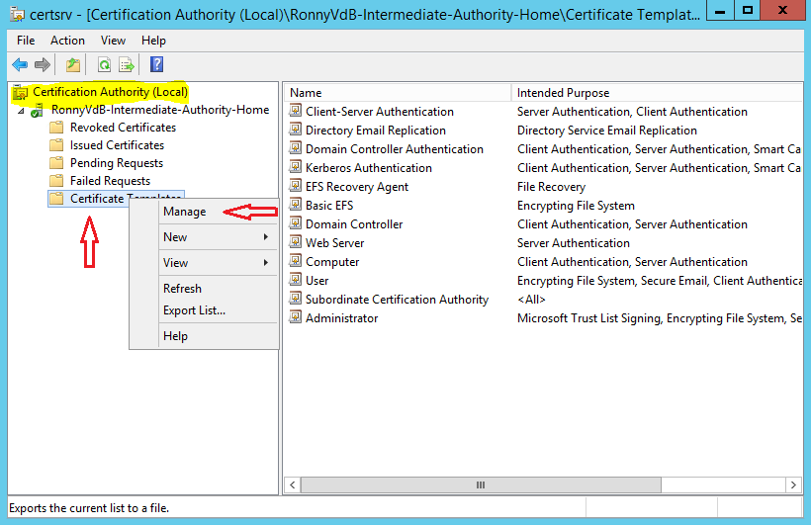Open Help via the blue question-mark icon
Image resolution: width=812 pixels, height=527 pixels.
(x=156, y=65)
